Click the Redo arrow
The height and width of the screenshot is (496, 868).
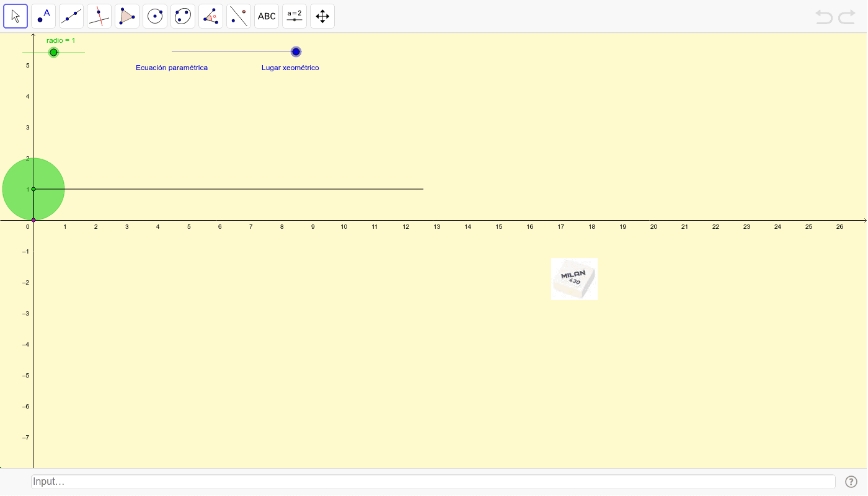pyautogui.click(x=847, y=17)
